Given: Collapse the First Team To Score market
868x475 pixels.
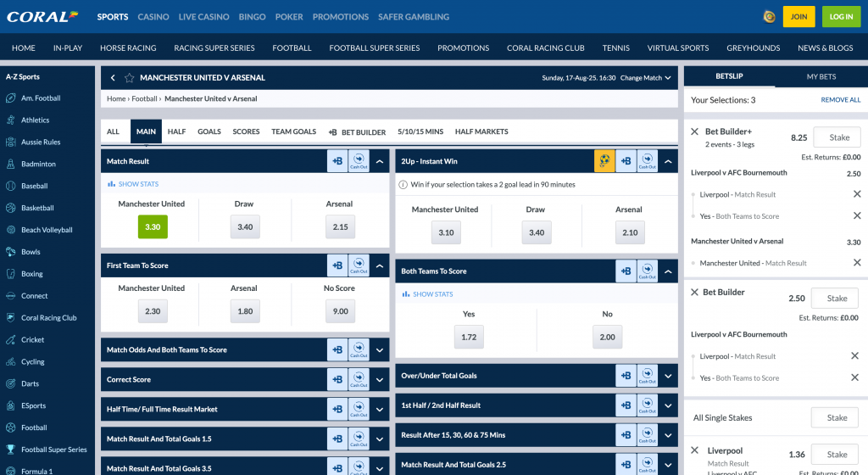Looking at the screenshot, I should coord(380,265).
